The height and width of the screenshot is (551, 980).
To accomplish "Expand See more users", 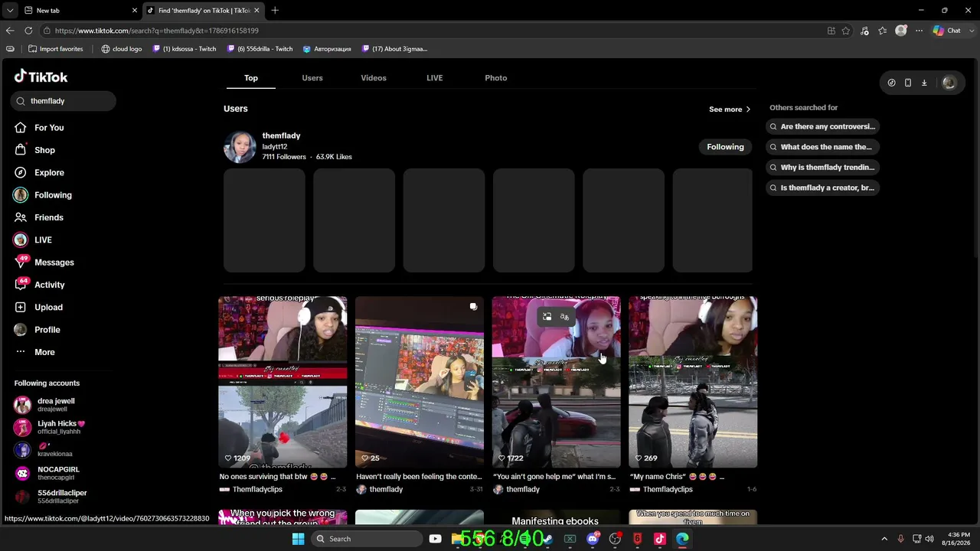I will coord(730,109).
